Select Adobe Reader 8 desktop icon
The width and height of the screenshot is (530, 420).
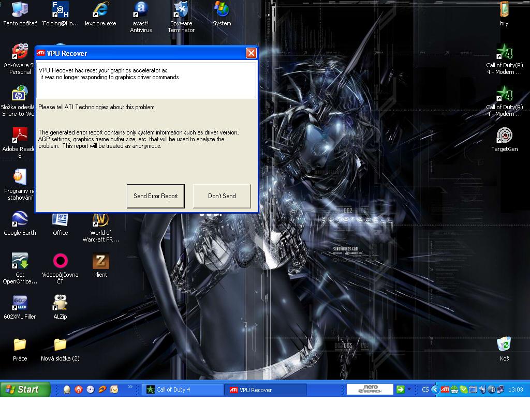pos(19,143)
